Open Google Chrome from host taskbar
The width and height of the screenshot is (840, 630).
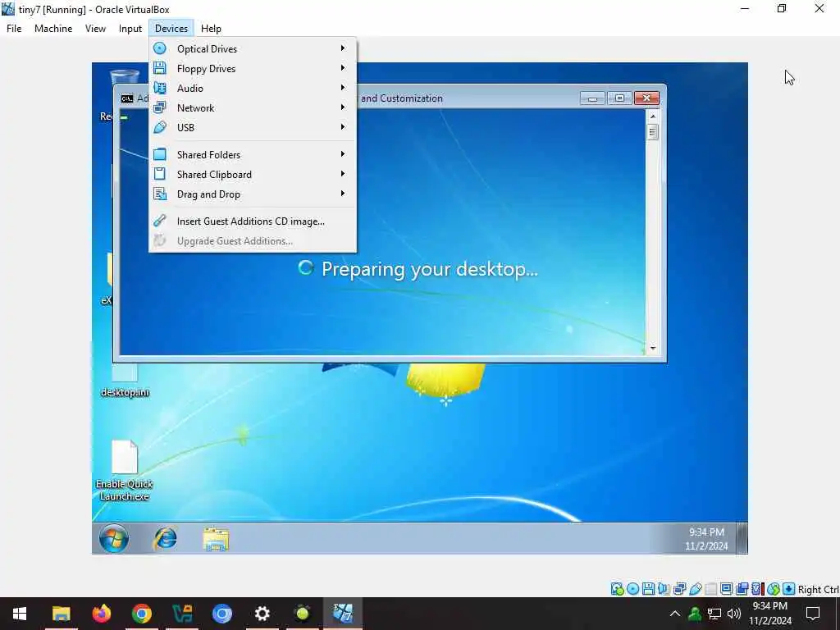pyautogui.click(x=141, y=614)
